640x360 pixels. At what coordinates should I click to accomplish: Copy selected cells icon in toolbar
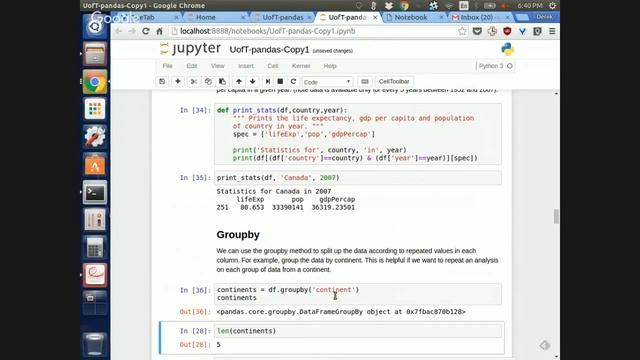pyautogui.click(x=208, y=81)
